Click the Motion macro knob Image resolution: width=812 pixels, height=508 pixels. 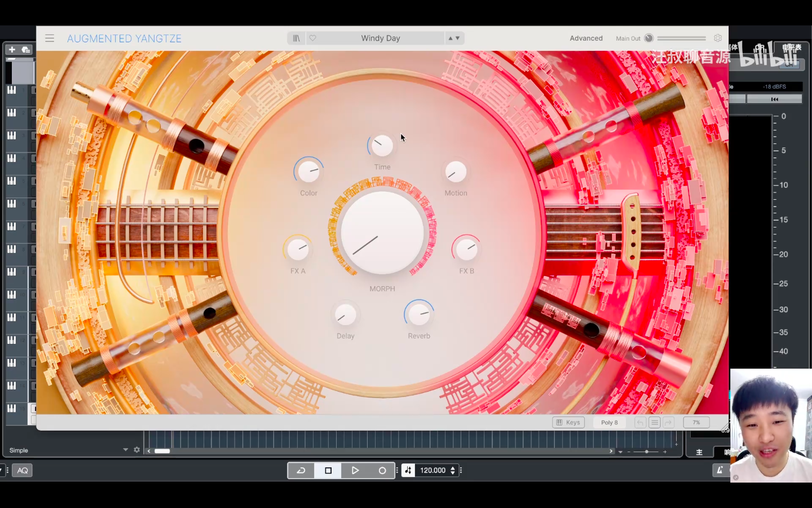pos(456,172)
